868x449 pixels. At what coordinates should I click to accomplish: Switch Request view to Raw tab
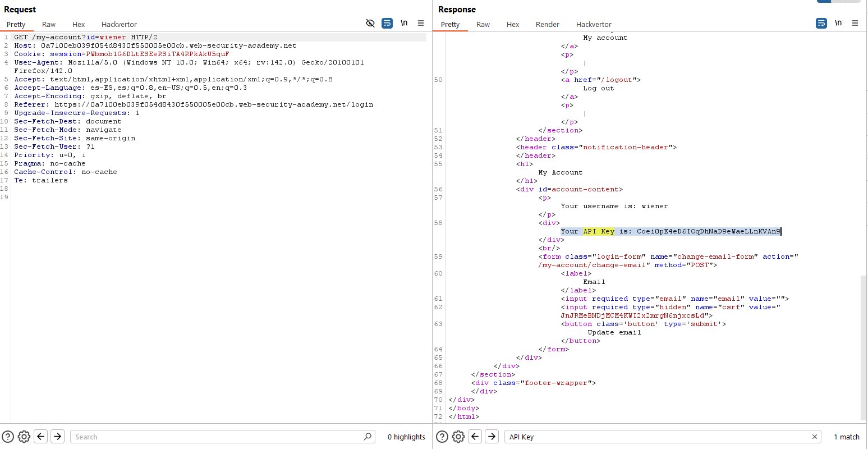pos(49,24)
